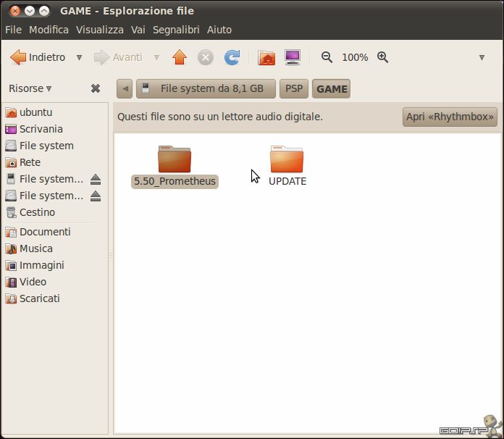
Task: Go back with the Indietro arrow
Action: (x=38, y=57)
